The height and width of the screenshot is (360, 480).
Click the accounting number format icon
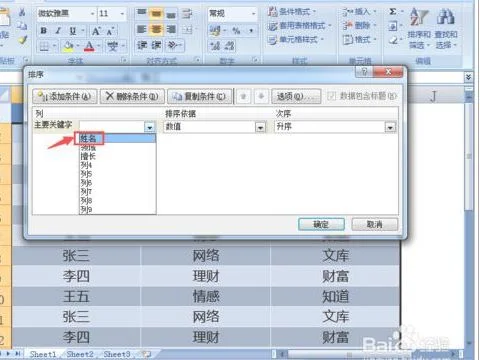pos(215,31)
